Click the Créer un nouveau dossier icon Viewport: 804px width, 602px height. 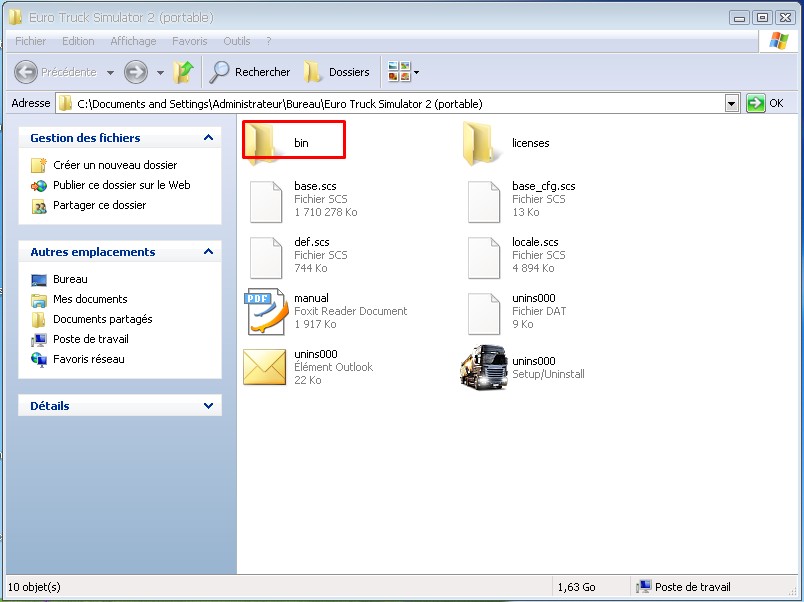[39, 165]
